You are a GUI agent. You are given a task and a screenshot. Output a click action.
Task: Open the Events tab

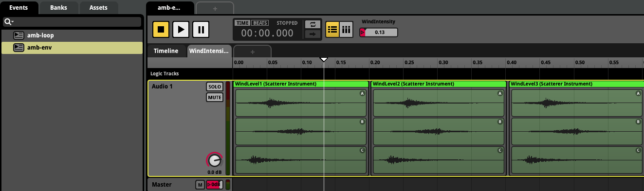point(18,7)
